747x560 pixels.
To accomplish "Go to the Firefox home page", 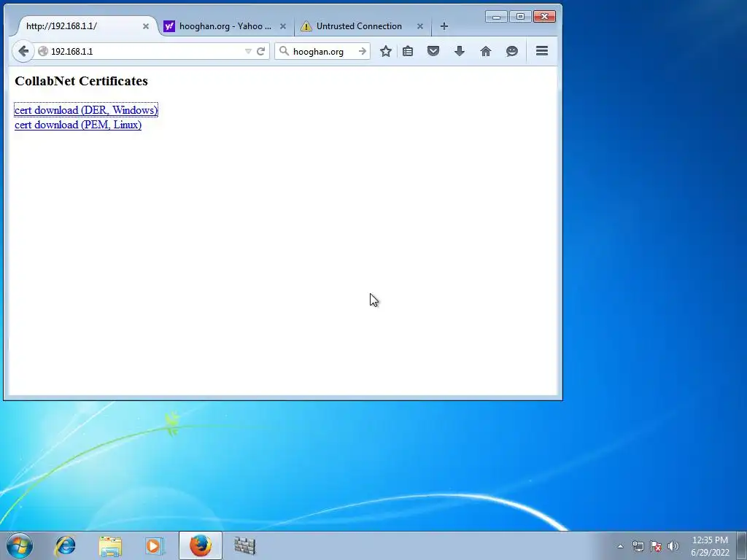I will click(x=485, y=51).
